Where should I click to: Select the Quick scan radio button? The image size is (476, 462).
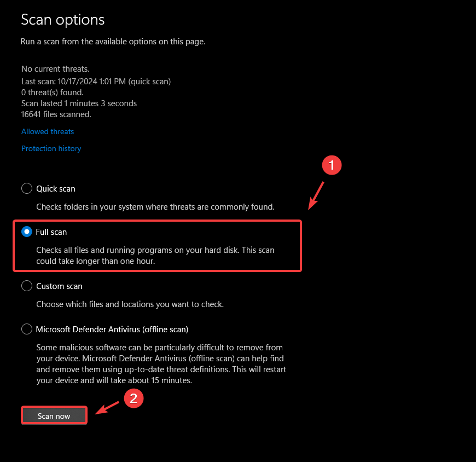coord(27,189)
